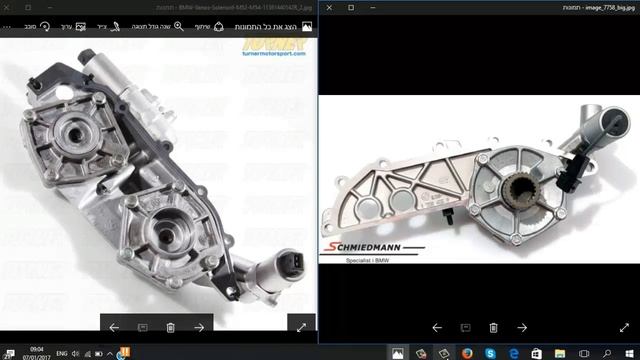
Task: Toggle fullscreen arrows in right window
Action: tap(624, 327)
